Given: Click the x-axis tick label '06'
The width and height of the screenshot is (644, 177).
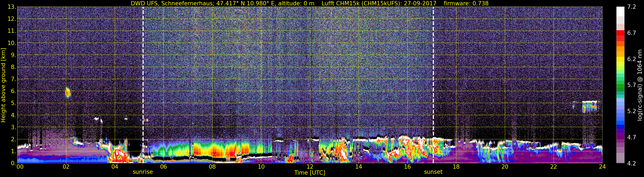Looking at the screenshot, I should point(164,167).
